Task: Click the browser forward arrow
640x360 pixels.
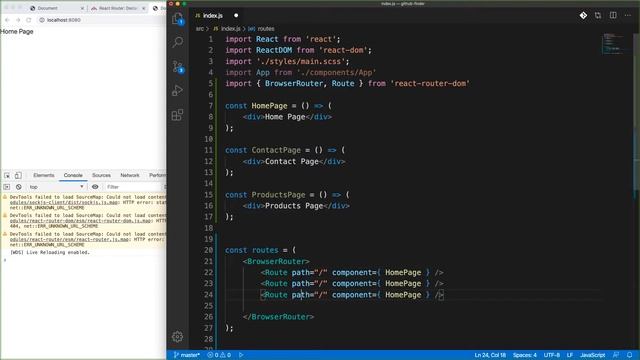Action: 18,20
